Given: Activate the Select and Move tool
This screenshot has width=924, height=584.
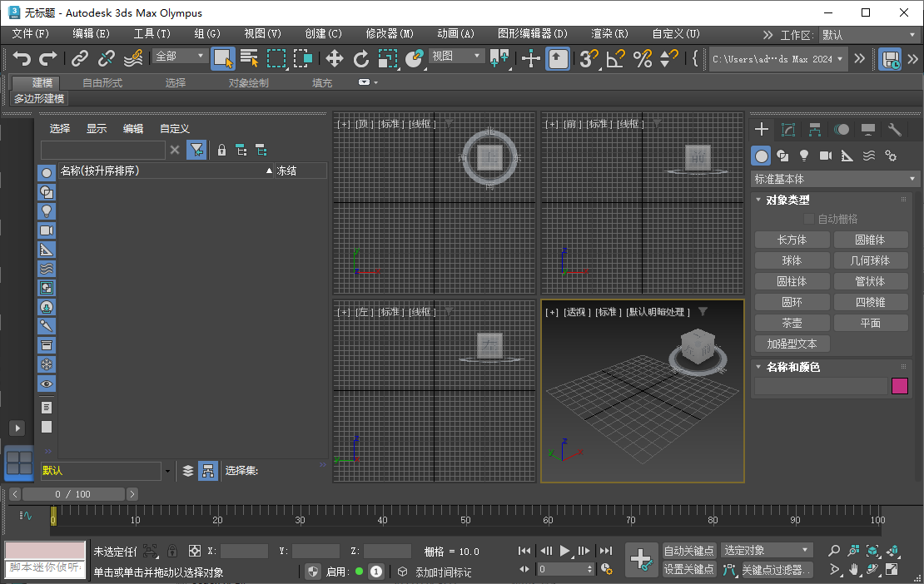Looking at the screenshot, I should click(x=334, y=58).
